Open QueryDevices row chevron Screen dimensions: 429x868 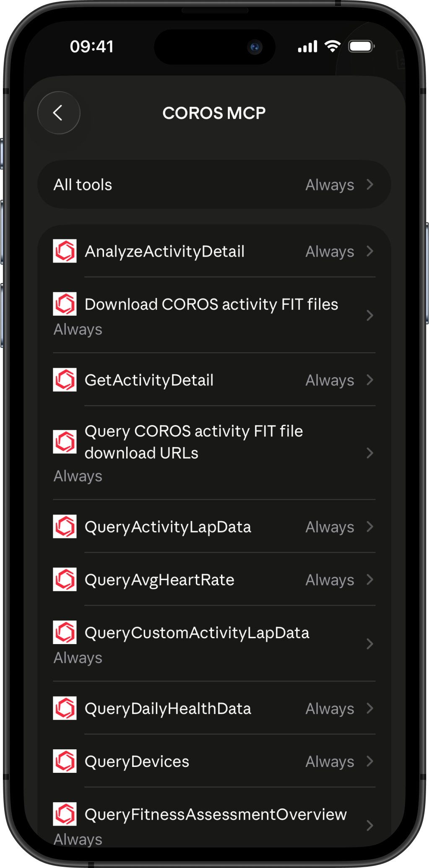[x=370, y=761]
